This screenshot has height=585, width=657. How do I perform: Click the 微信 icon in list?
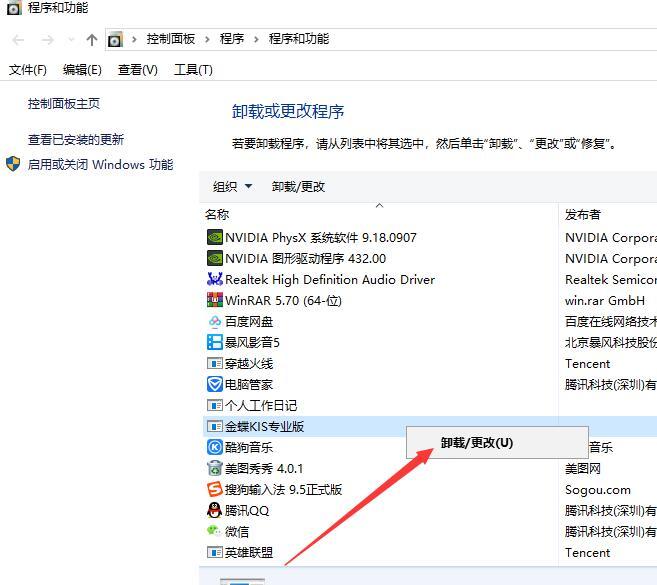(x=214, y=532)
